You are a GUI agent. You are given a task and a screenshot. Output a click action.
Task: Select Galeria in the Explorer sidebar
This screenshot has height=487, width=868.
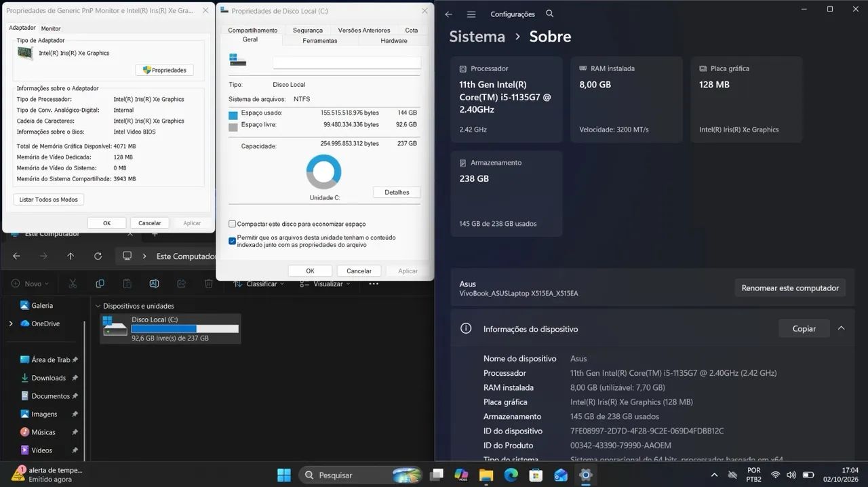coord(42,305)
